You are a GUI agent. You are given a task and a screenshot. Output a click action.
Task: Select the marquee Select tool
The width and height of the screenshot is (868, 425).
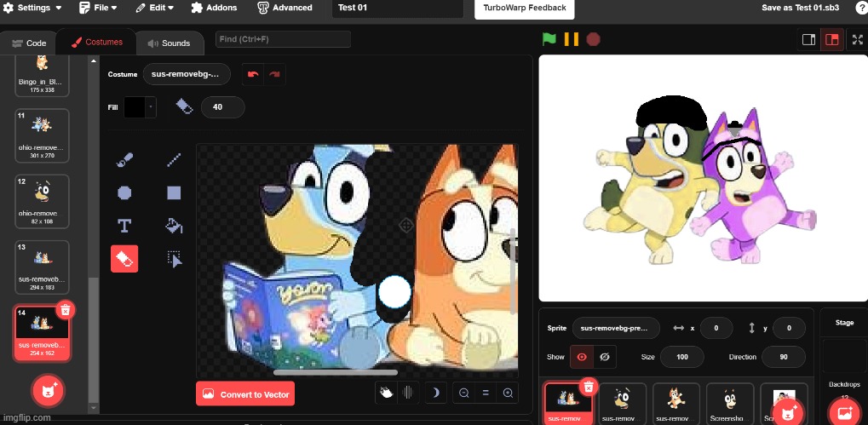pos(174,258)
